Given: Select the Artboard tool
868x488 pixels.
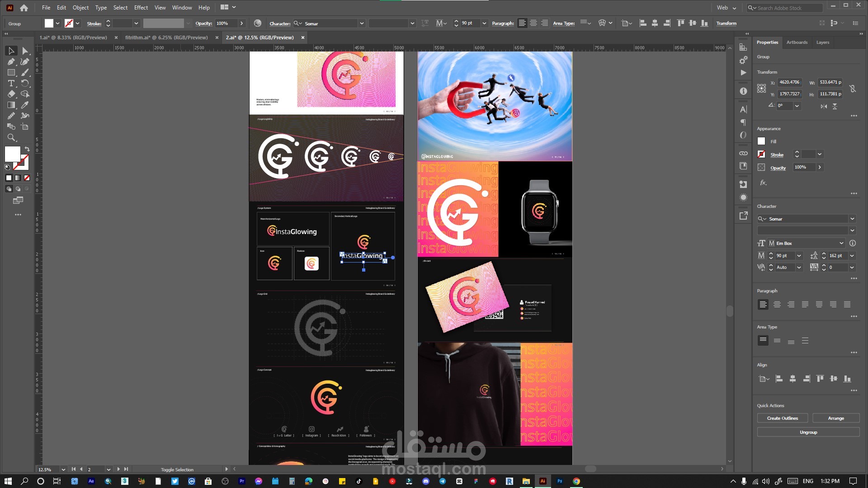Looking at the screenshot, I should [25, 127].
